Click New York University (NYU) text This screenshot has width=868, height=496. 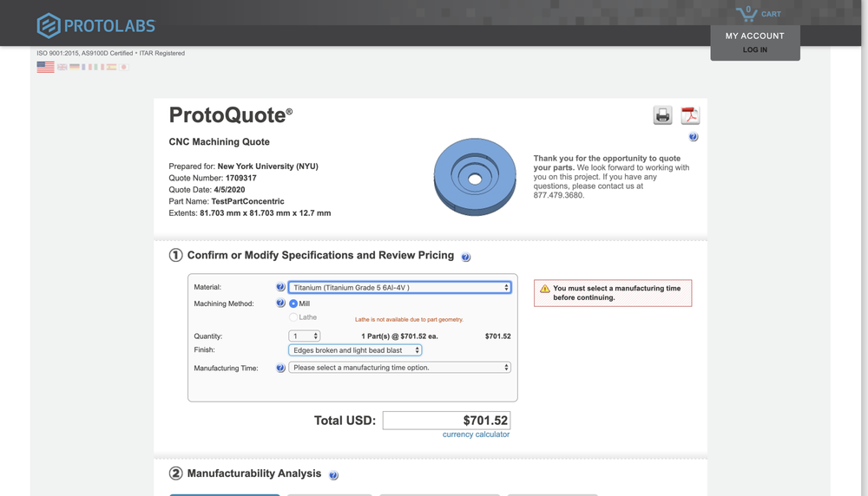click(x=268, y=166)
